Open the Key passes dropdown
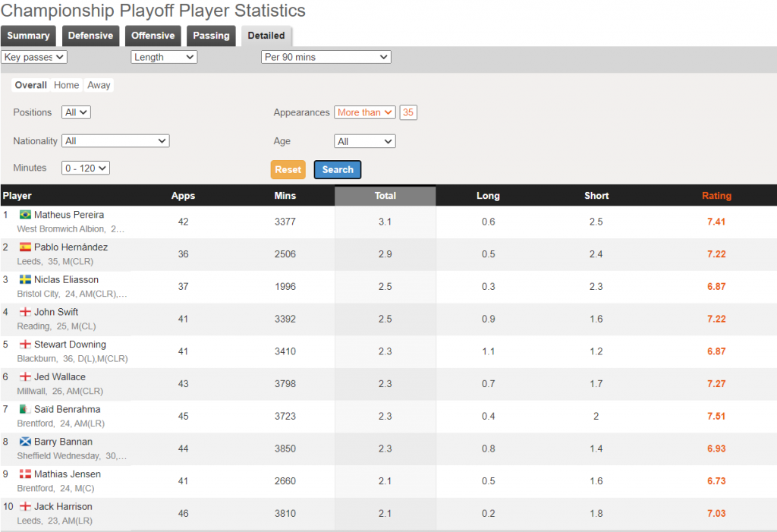Screen dimensions: 777x532 (34, 56)
